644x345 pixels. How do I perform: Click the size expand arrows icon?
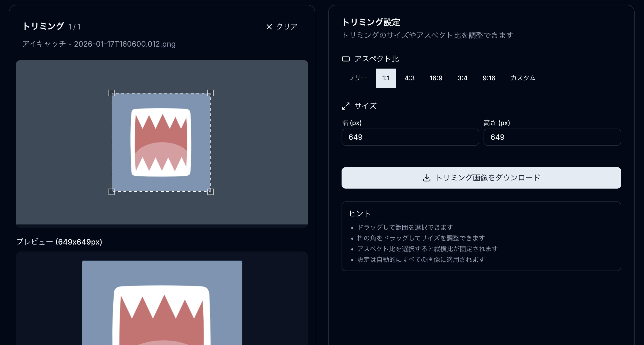346,106
